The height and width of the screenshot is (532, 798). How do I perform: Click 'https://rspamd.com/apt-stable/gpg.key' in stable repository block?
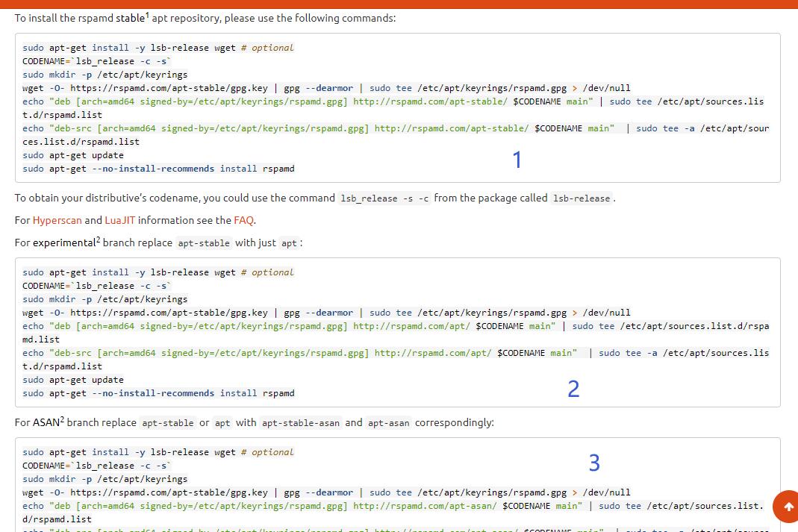point(169,88)
